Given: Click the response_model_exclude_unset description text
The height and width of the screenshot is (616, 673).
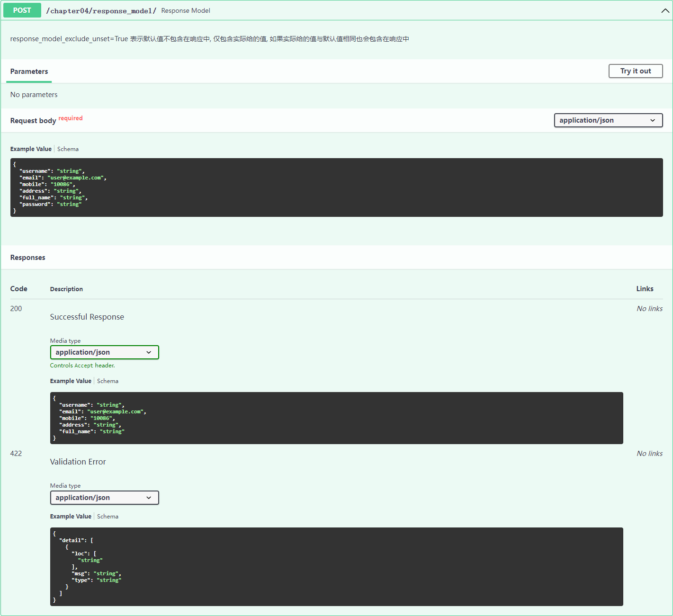Looking at the screenshot, I should (x=210, y=39).
